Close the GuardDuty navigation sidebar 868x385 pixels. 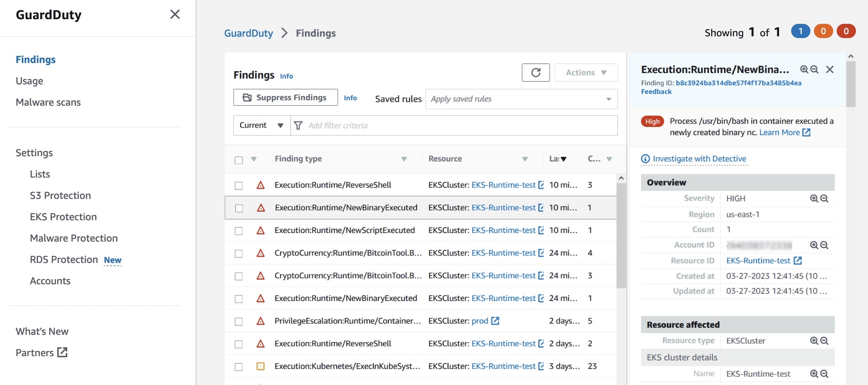(x=175, y=15)
